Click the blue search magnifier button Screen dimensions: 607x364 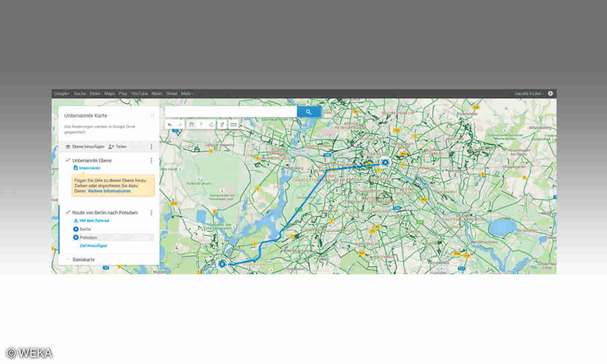[309, 112]
